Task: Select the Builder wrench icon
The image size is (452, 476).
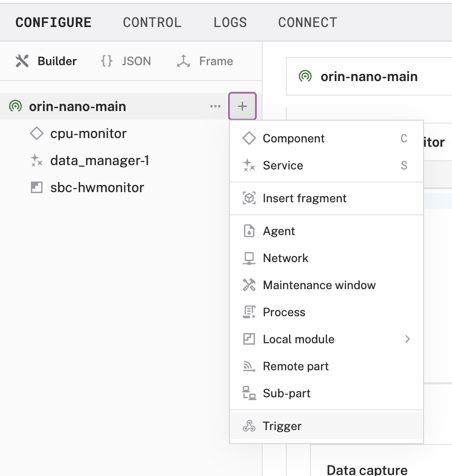Action: [21, 61]
